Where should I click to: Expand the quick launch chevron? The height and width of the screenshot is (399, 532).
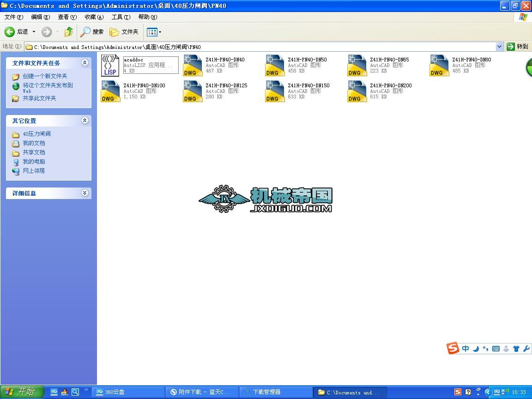pos(86,389)
